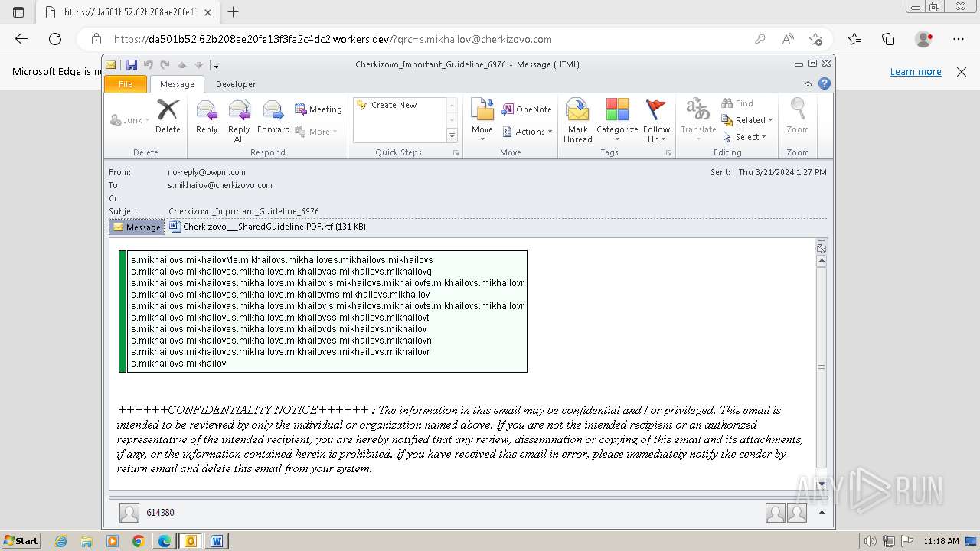Send to OneNote
980x551 pixels.
click(x=527, y=109)
